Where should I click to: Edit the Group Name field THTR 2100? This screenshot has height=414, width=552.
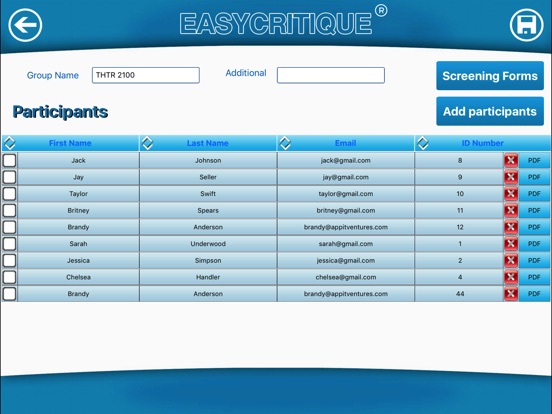[x=146, y=75]
